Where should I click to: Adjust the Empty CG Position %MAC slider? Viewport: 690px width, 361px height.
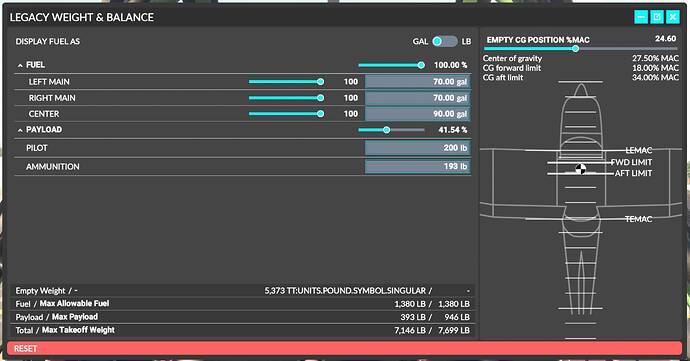(581, 49)
